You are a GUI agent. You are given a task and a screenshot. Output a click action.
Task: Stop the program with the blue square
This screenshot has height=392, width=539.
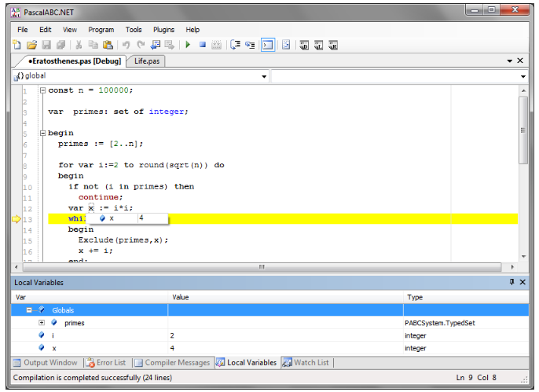click(202, 45)
